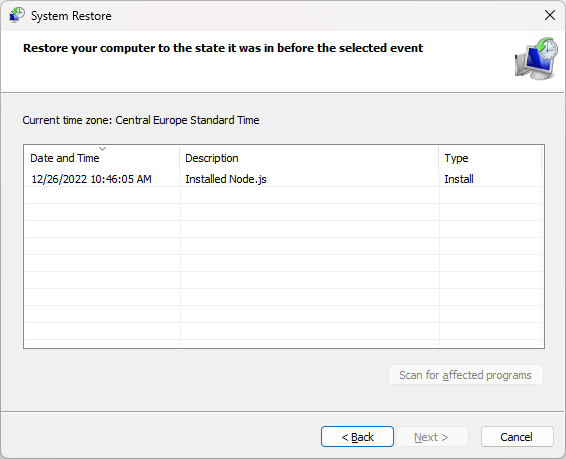Click the 12/26/2022 10:46:05 AM entry

tap(91, 179)
